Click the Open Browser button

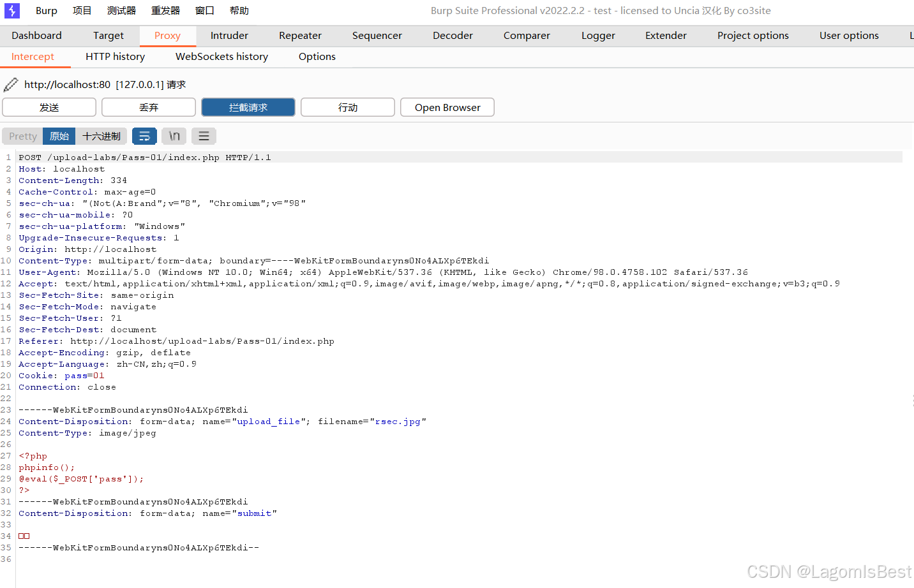(447, 107)
